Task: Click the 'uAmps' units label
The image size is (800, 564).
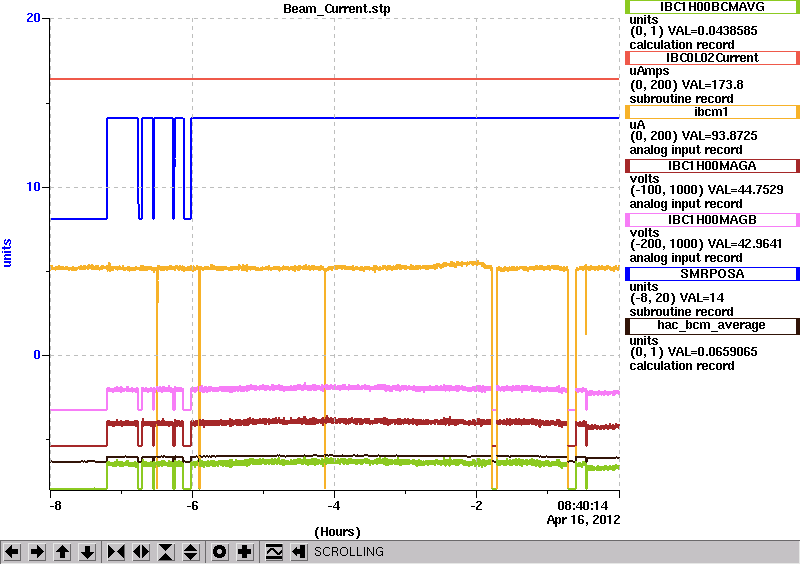Action: (x=649, y=71)
